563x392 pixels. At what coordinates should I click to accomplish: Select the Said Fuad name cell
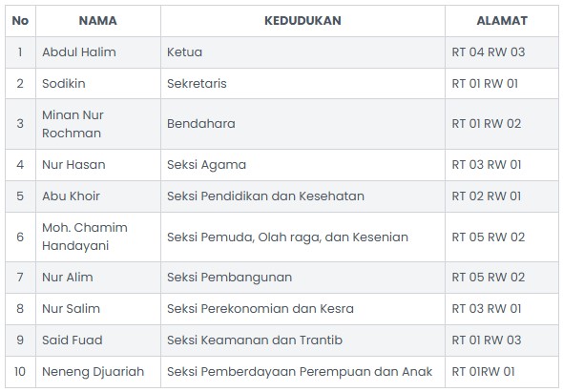(98, 340)
